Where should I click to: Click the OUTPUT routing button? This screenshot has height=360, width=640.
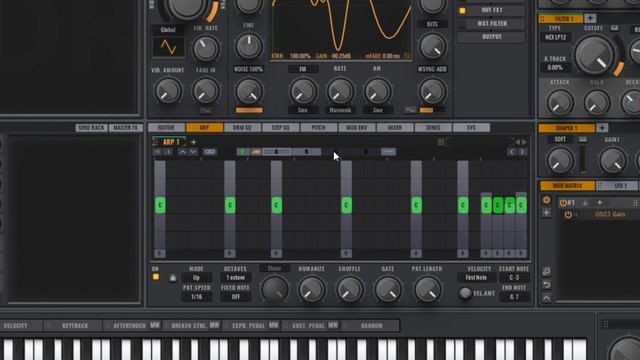tap(491, 37)
